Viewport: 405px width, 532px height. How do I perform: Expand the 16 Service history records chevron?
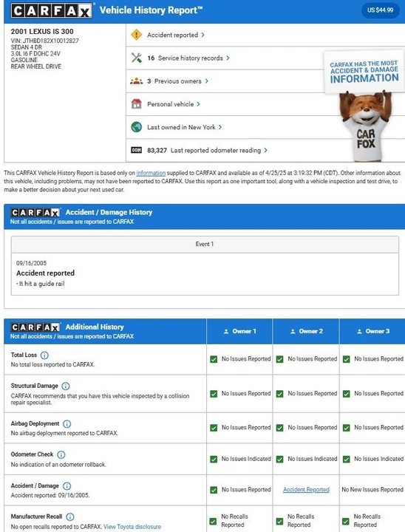pos(228,58)
